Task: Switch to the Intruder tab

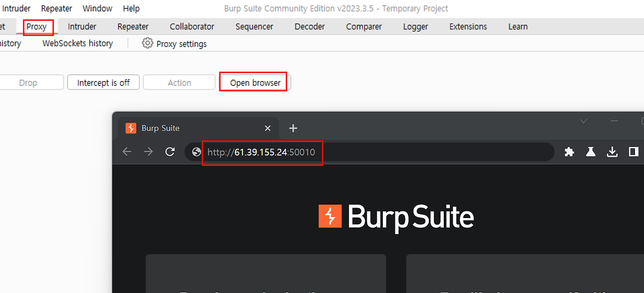Action: pos(82,27)
